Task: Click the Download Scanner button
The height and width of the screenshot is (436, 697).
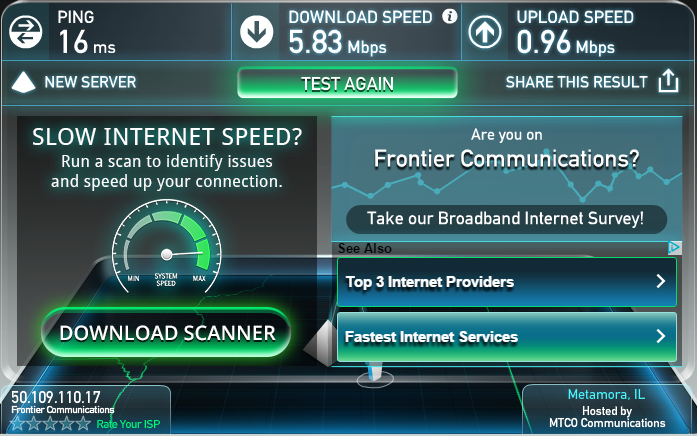Action: [x=166, y=333]
